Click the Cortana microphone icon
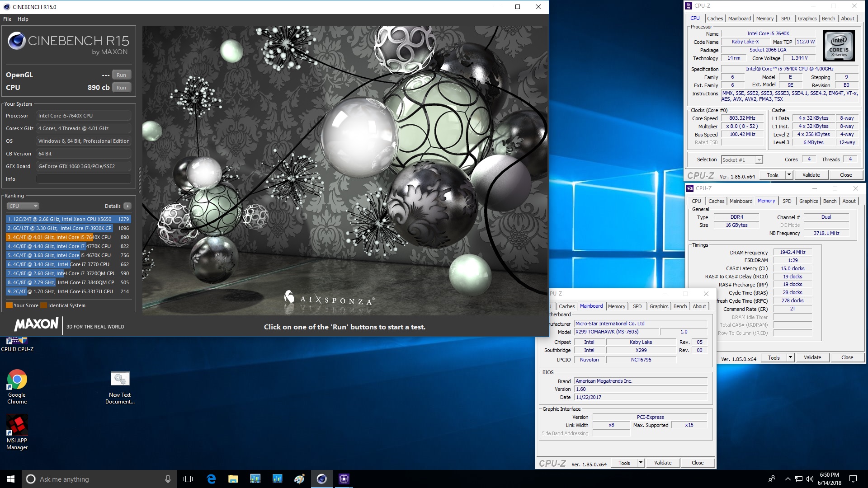Viewport: 868px width, 488px height. 168,479
